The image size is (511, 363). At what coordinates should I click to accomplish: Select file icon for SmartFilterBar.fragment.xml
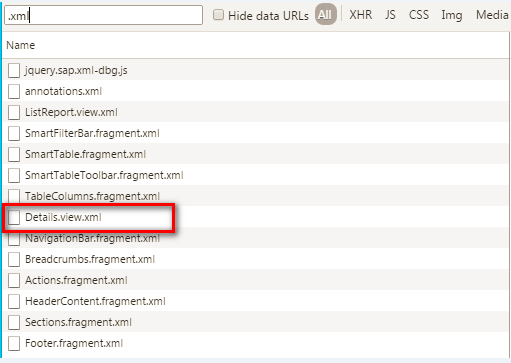point(14,133)
